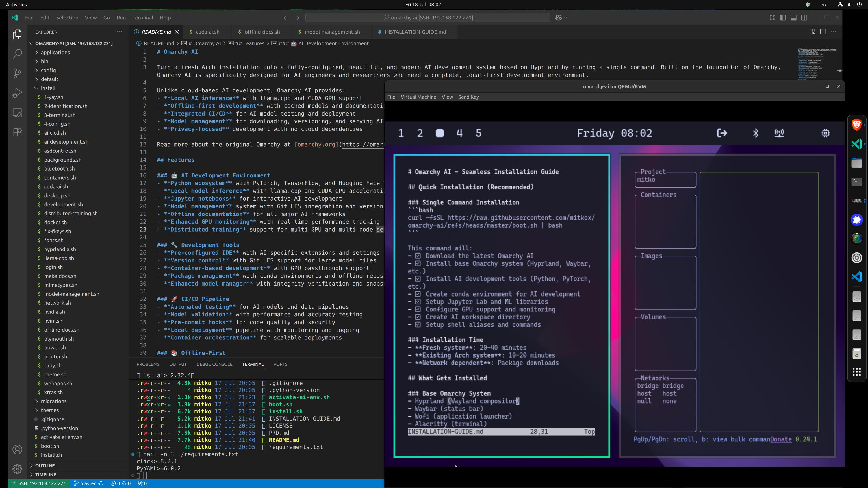The height and width of the screenshot is (488, 868).
Task: Click the command center search box
Action: pos(428,18)
